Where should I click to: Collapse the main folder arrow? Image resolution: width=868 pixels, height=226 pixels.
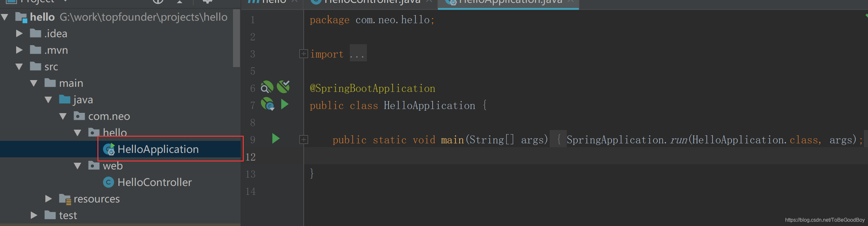pos(34,83)
